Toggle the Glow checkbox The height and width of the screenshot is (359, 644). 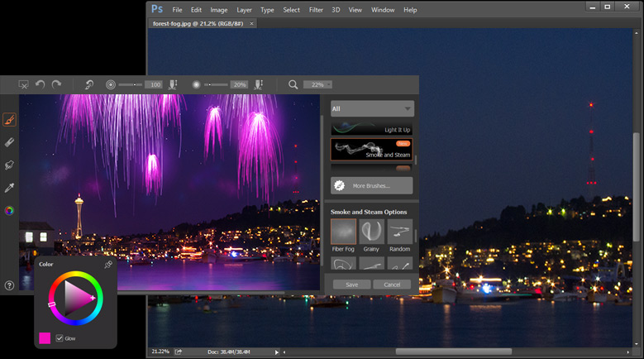(x=59, y=338)
